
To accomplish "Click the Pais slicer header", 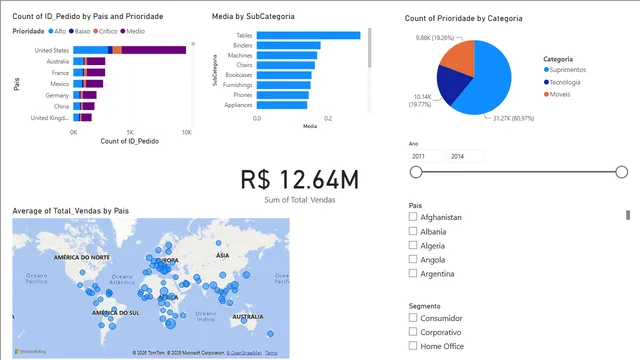I will pyautogui.click(x=415, y=205).
